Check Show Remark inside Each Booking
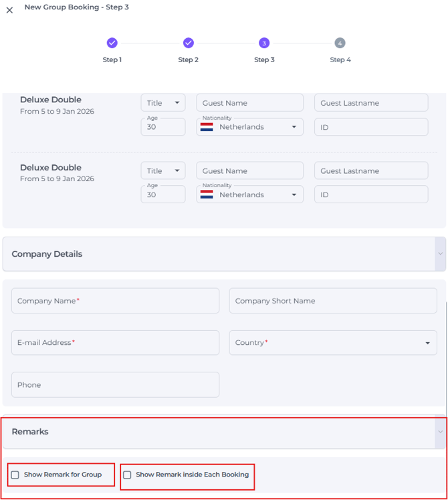 point(127,475)
